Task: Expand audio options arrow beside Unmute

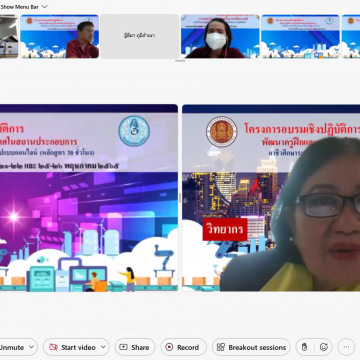Action: [x=32, y=347]
